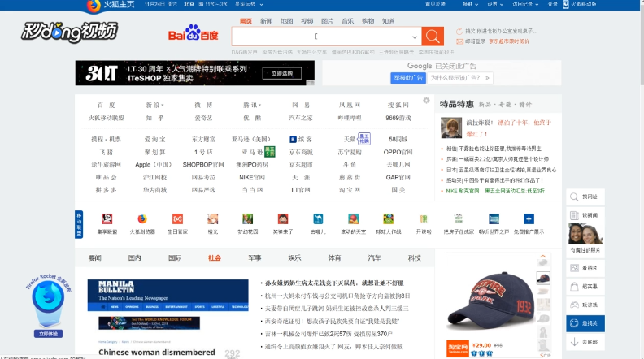Click 找网址 magnifier sidebar item
Screen dimensions: 644x359
click(585, 197)
